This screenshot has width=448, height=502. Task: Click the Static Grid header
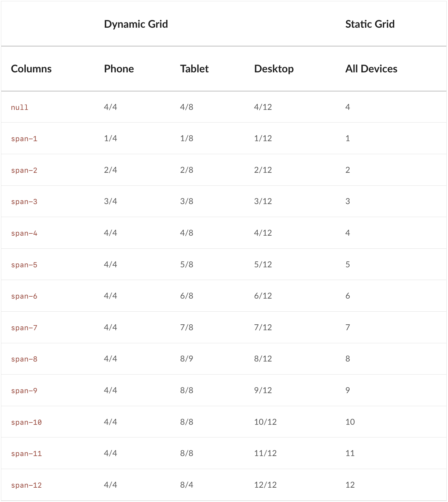pyautogui.click(x=370, y=24)
